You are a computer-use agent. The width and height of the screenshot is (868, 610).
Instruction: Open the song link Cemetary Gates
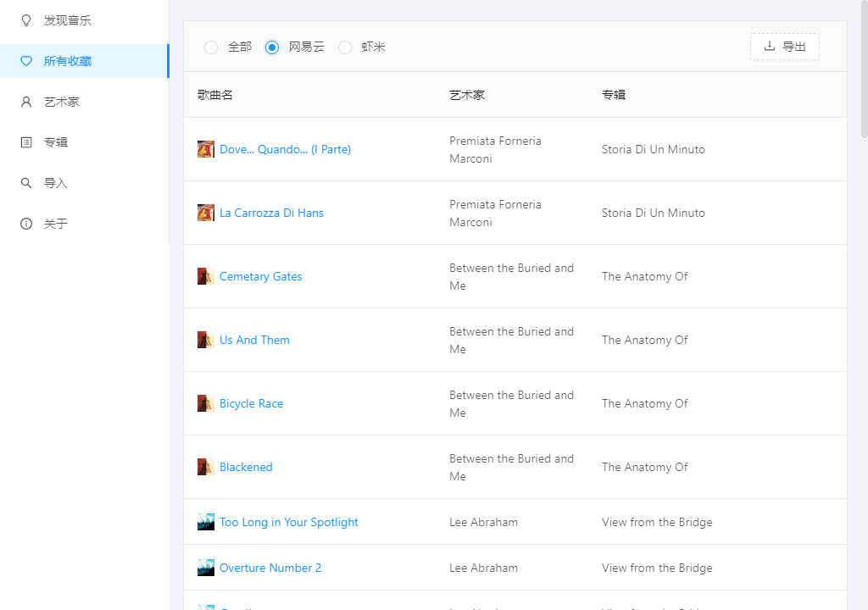pyautogui.click(x=260, y=276)
